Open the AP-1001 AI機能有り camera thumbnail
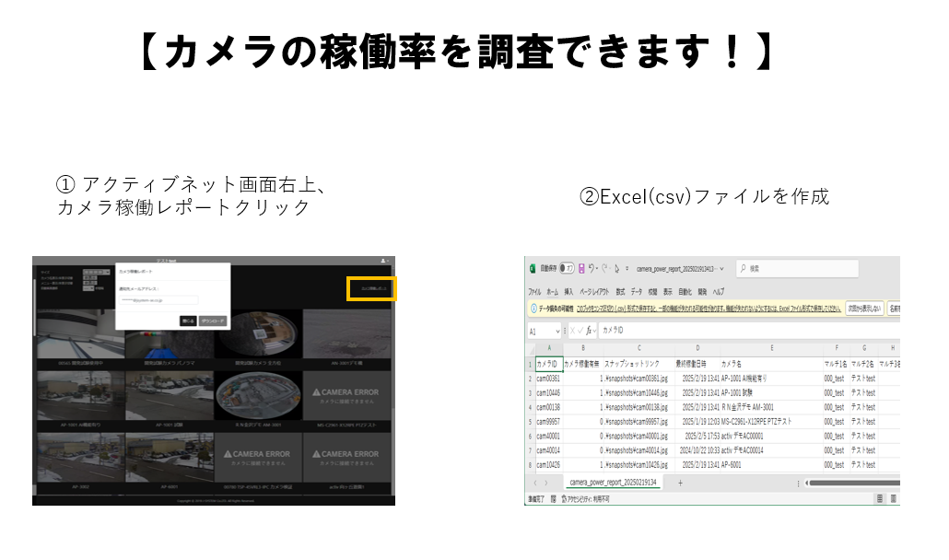 81,395
